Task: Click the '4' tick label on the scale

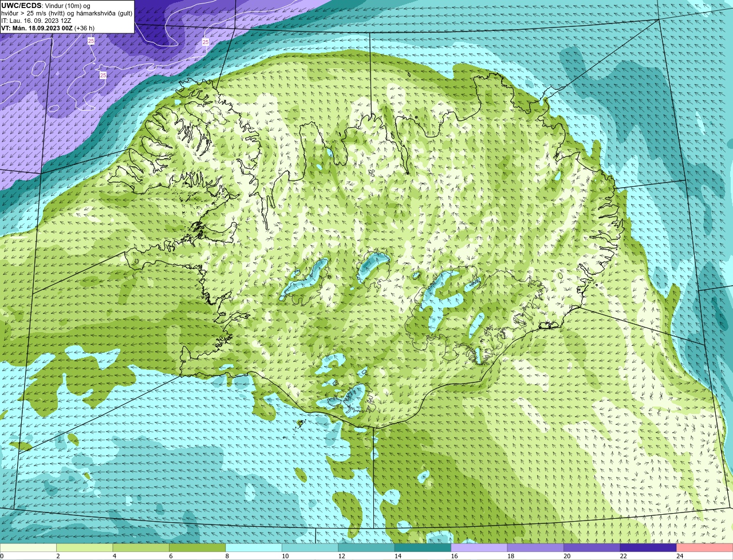Action: (115, 556)
